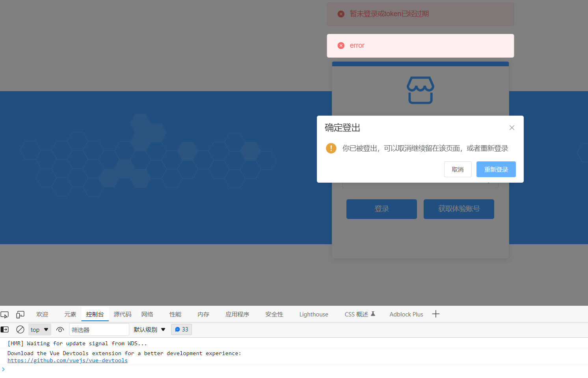588x378 pixels.
Task: Click the 取消 button in the dialog
Action: (458, 169)
